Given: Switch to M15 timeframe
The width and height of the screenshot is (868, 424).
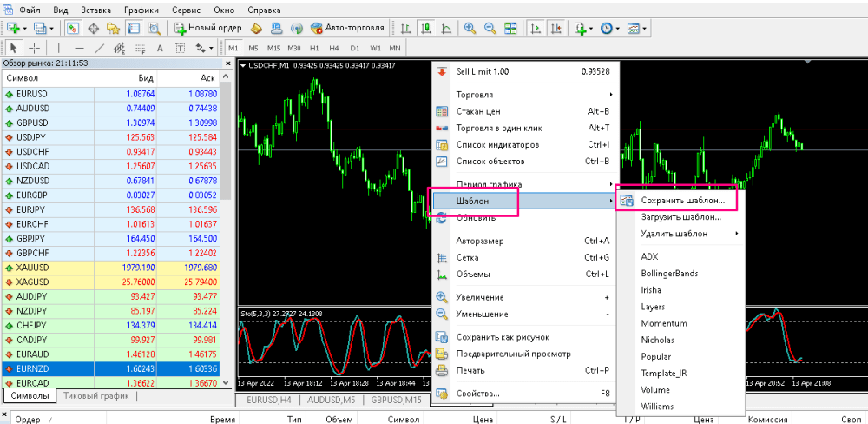Looking at the screenshot, I should tap(273, 48).
